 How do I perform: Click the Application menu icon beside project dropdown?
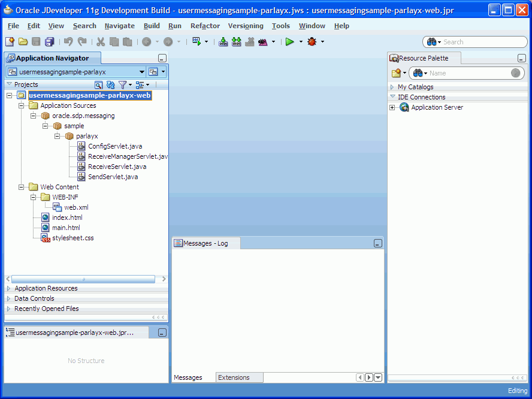click(153, 71)
